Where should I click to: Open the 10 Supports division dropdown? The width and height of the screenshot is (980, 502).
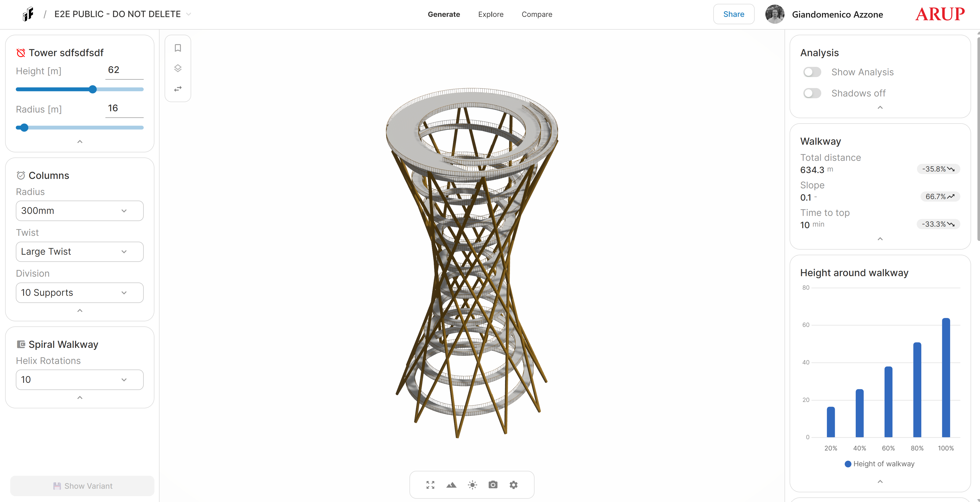80,293
